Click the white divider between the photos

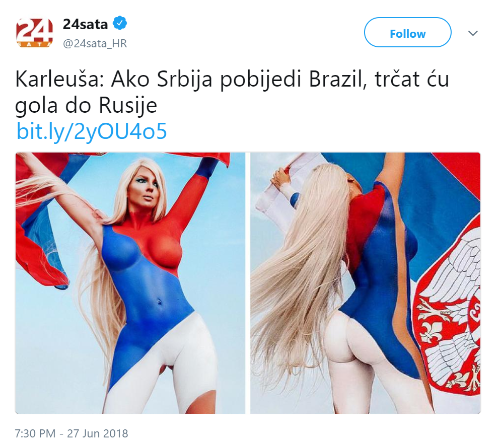(x=248, y=283)
